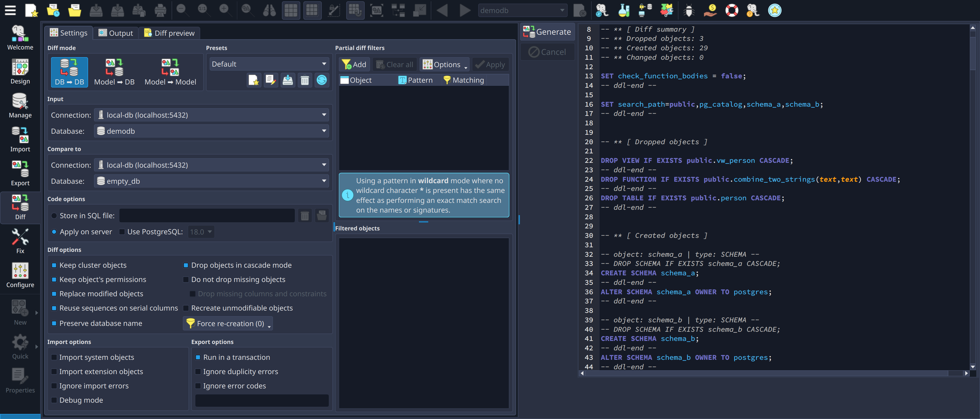980x419 pixels.
Task: Click the new model toolbar icon
Action: click(x=31, y=10)
